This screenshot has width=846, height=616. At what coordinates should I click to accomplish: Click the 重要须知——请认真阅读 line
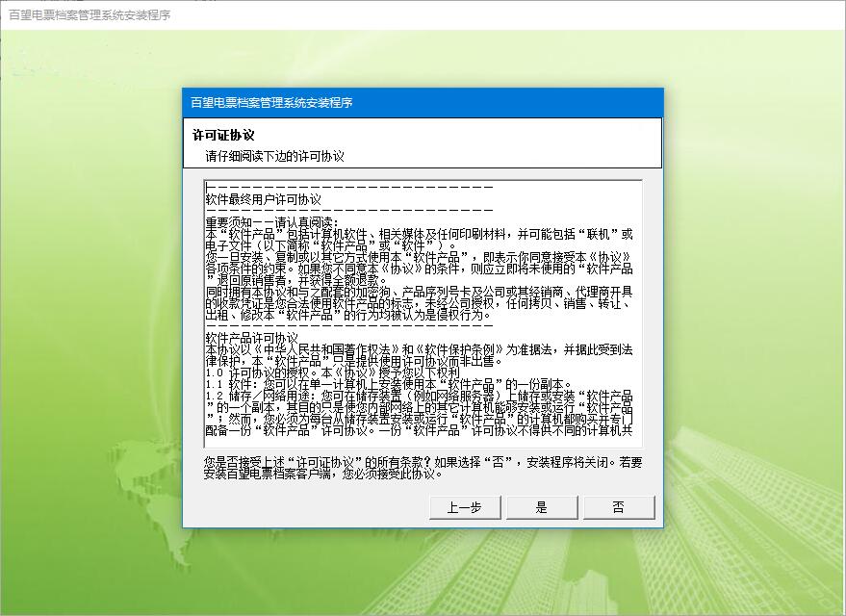point(272,222)
